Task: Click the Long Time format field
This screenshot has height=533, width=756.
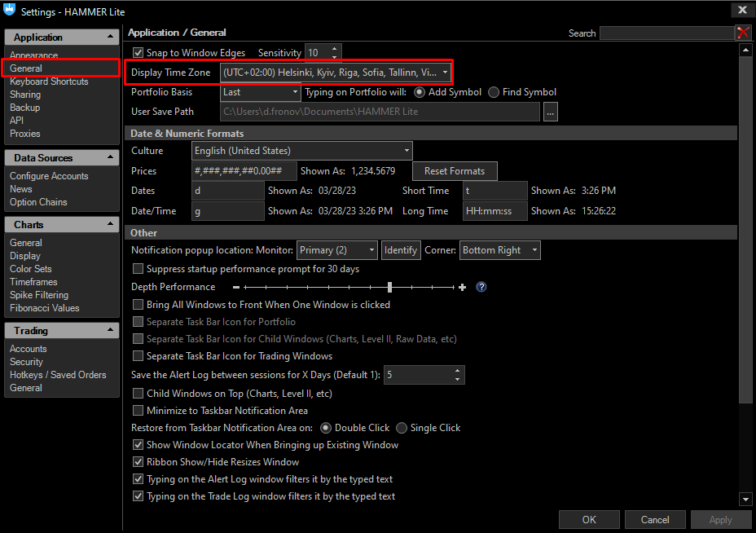Action: tap(494, 211)
